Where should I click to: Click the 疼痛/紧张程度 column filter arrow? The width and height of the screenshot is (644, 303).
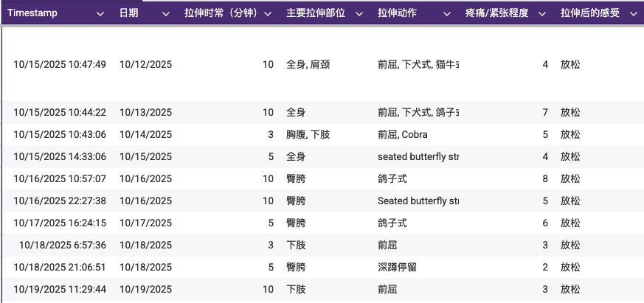542,13
